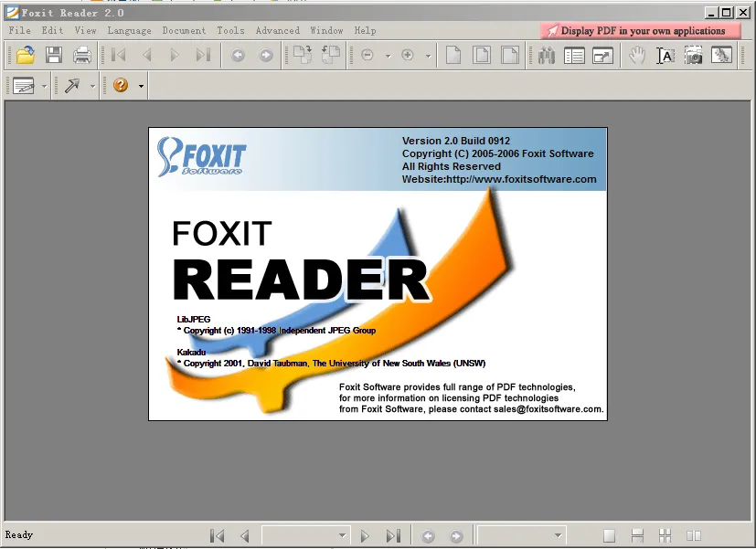The height and width of the screenshot is (549, 756).
Task: Select Single Page layout in status bar
Action: pyautogui.click(x=609, y=535)
